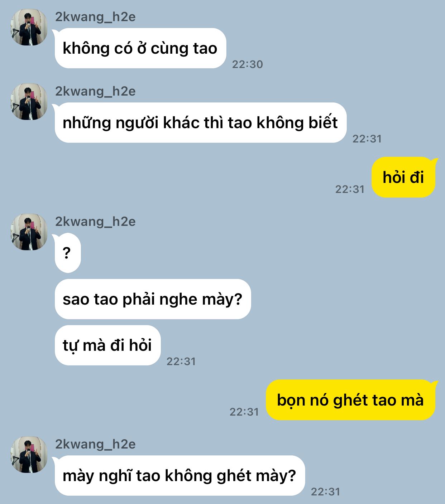445x504 pixels.
Task: Click the 2kwang_h2e name above the "?" bubble
Action: coord(95,222)
